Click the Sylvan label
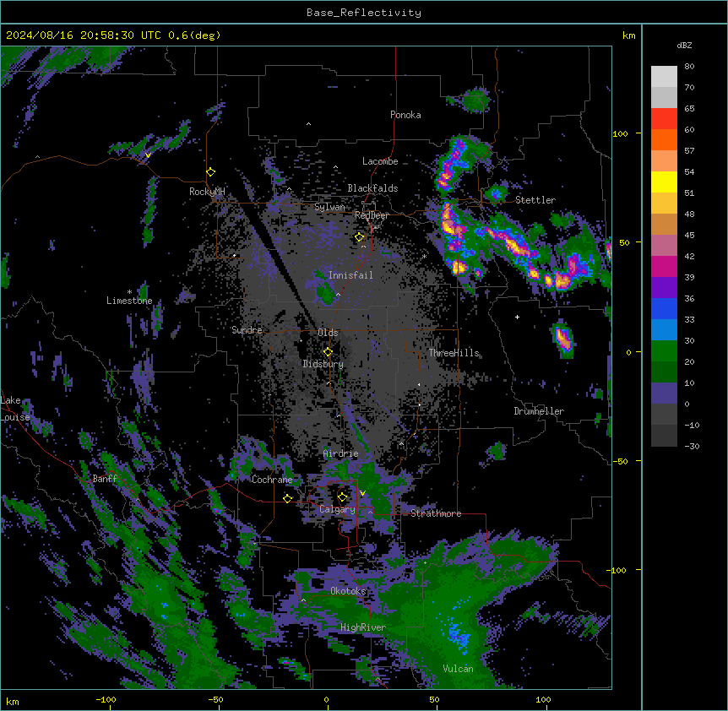 point(329,207)
